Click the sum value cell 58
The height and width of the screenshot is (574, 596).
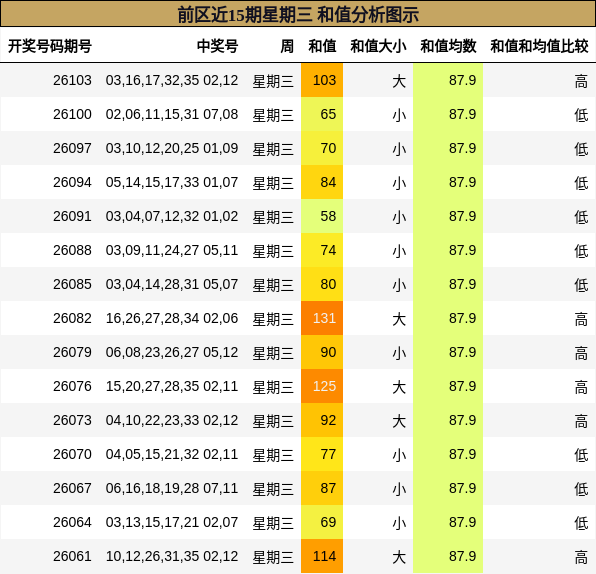point(322,216)
